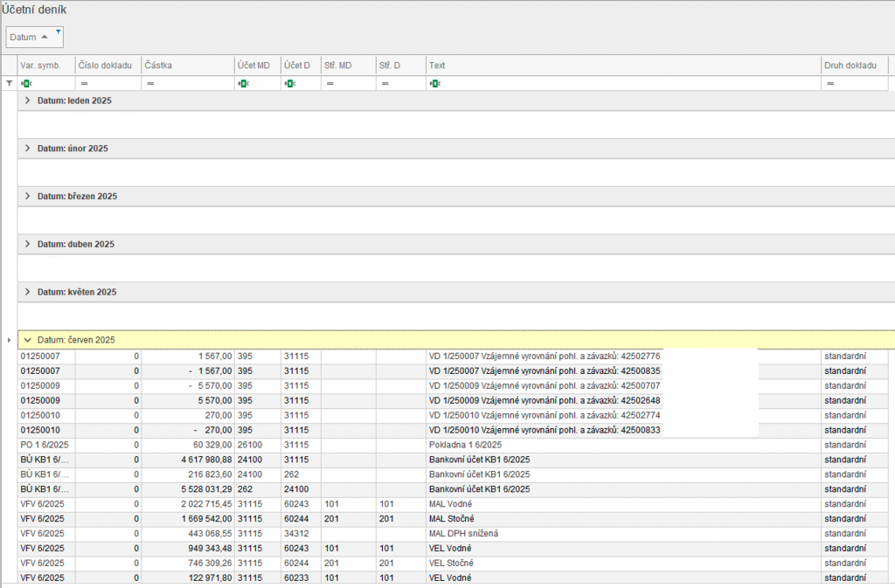895x588 pixels.
Task: Select the amount 5 528 031,29 cell
Action: tap(188, 489)
